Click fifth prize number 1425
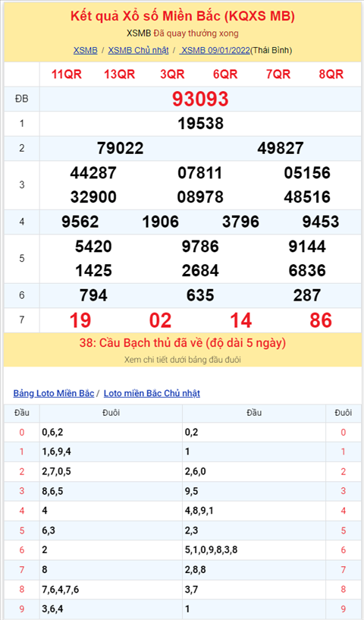 click(x=93, y=271)
